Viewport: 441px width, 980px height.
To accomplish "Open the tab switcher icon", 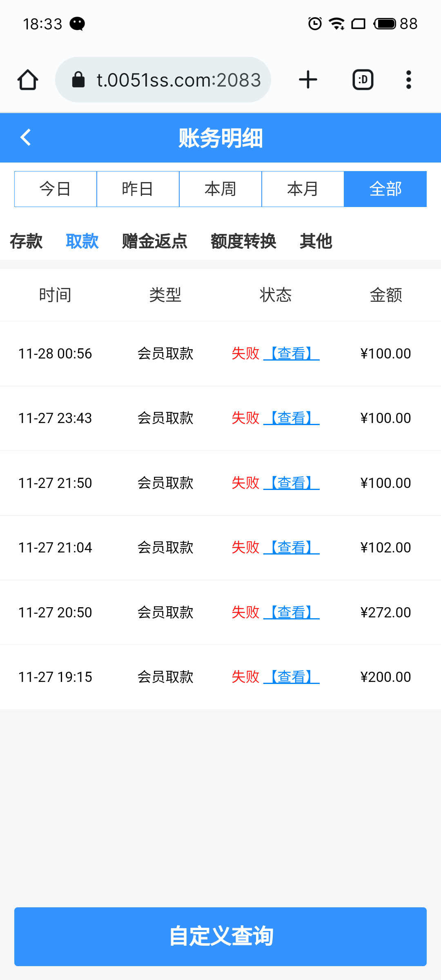I will [363, 80].
